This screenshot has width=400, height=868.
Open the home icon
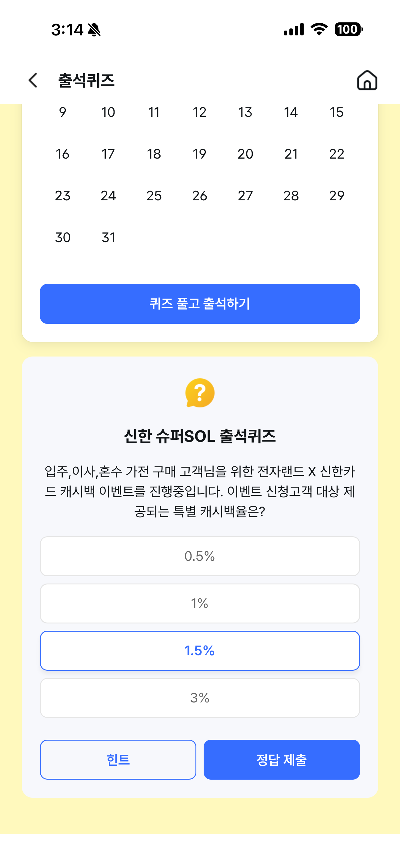[x=367, y=80]
